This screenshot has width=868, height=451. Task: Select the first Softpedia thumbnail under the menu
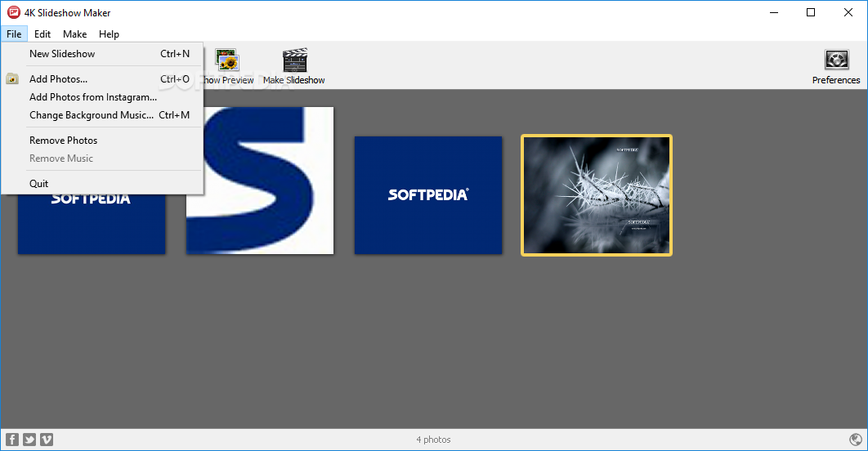point(92,224)
